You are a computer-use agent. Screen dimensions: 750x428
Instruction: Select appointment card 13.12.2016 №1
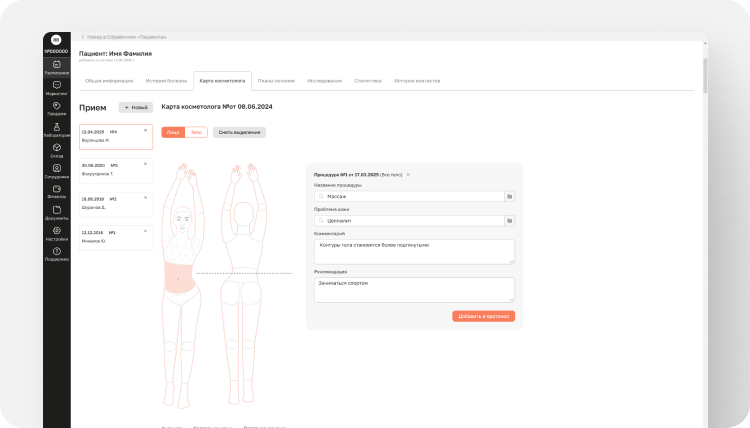(116, 238)
